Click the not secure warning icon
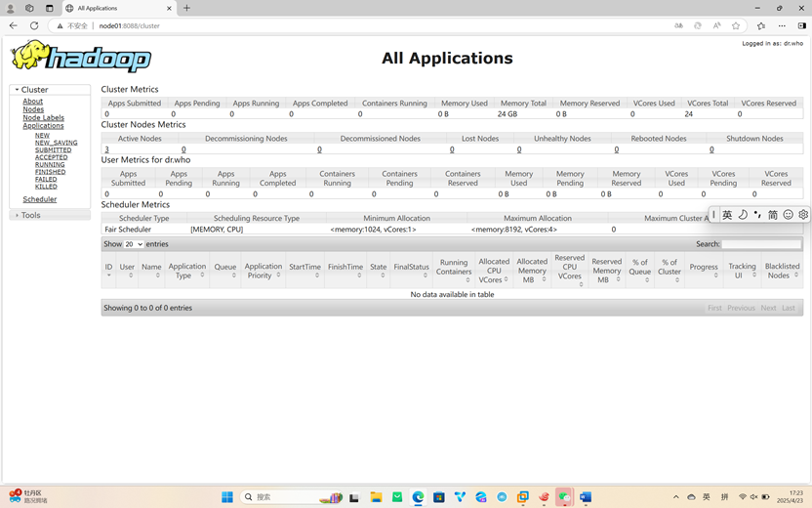This screenshot has width=812, height=508. tap(61, 26)
